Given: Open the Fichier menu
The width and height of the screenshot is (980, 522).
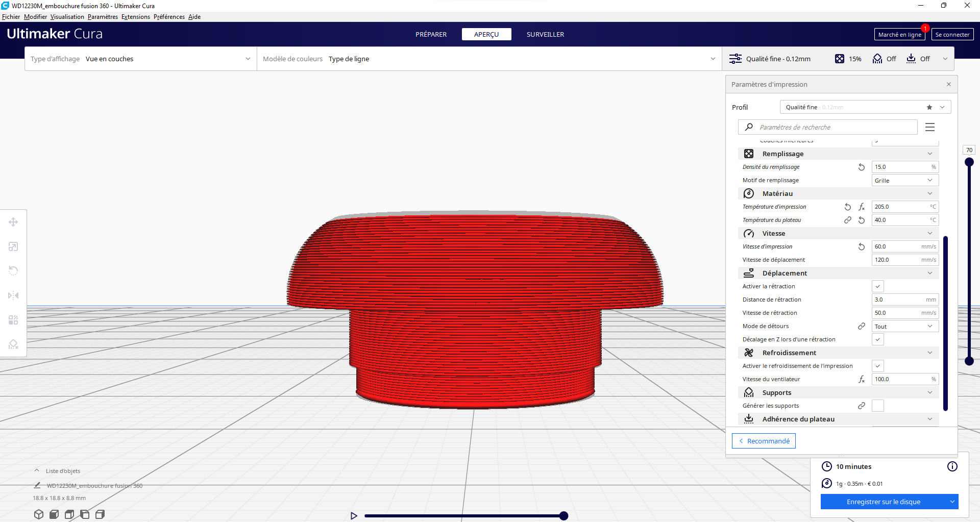Looking at the screenshot, I should point(11,17).
